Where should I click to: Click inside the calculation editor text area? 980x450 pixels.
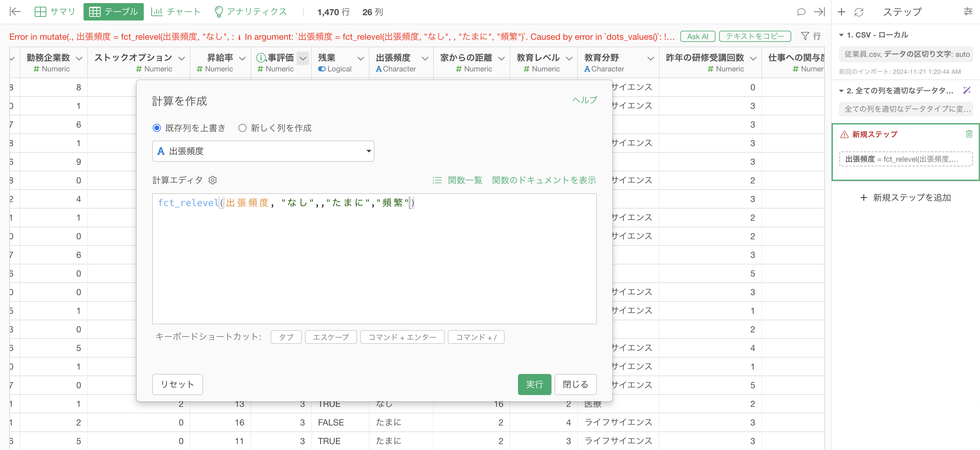(374, 259)
